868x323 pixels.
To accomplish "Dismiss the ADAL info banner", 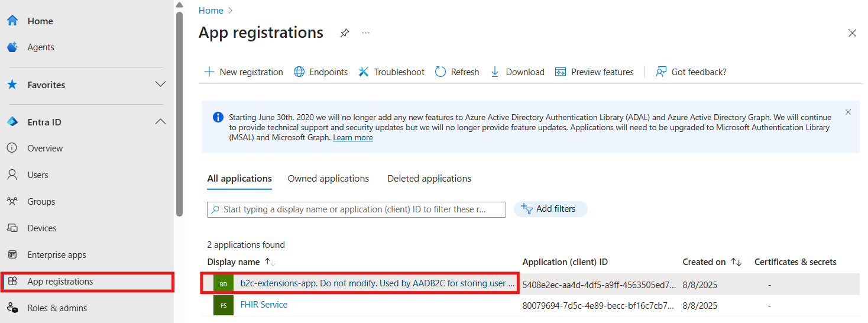I will tap(848, 112).
